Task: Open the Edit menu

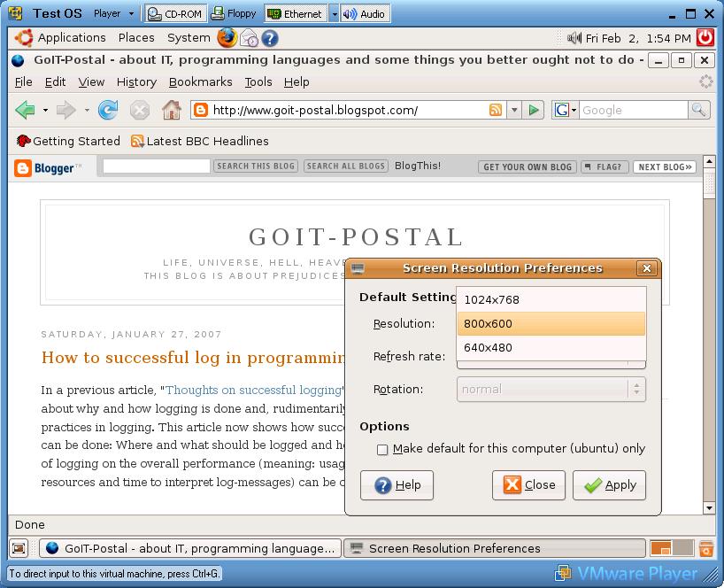Action: (x=55, y=82)
